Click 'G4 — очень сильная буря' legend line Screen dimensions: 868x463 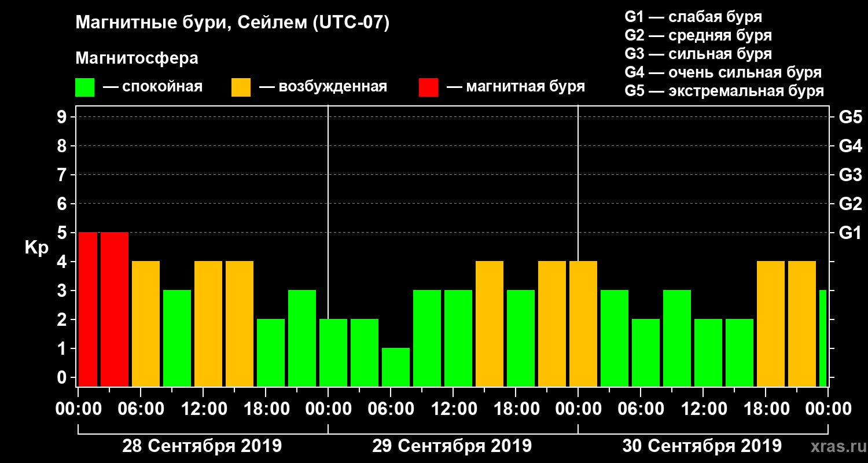coord(723,72)
